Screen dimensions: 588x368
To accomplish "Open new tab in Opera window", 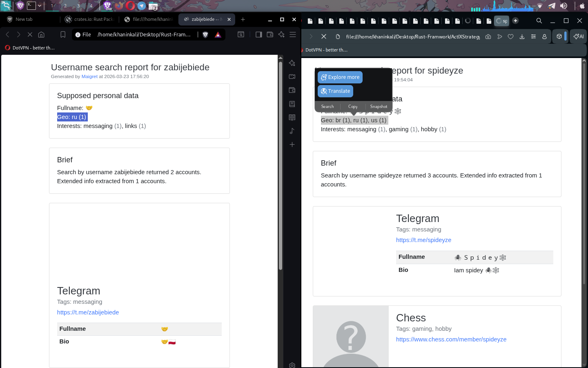I will (x=515, y=20).
